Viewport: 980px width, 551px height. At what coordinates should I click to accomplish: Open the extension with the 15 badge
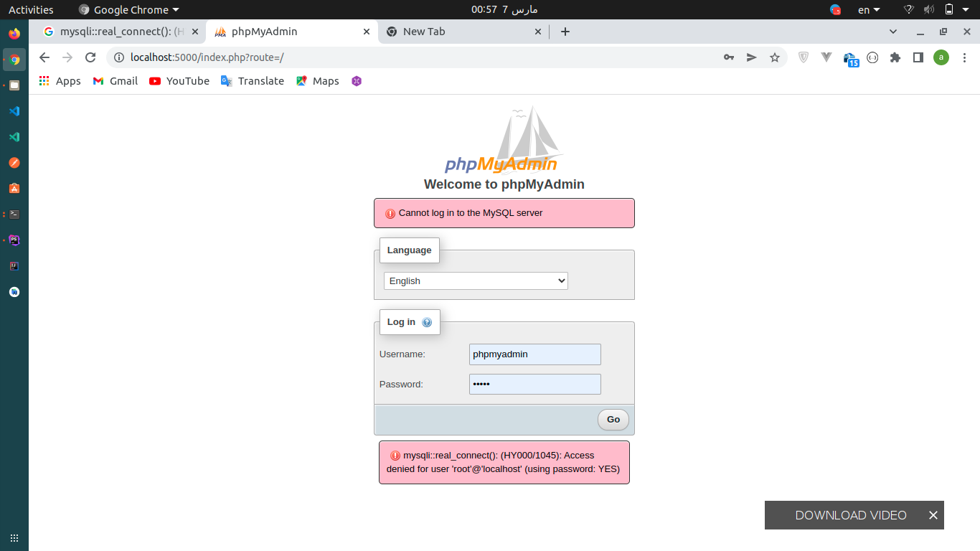(851, 59)
